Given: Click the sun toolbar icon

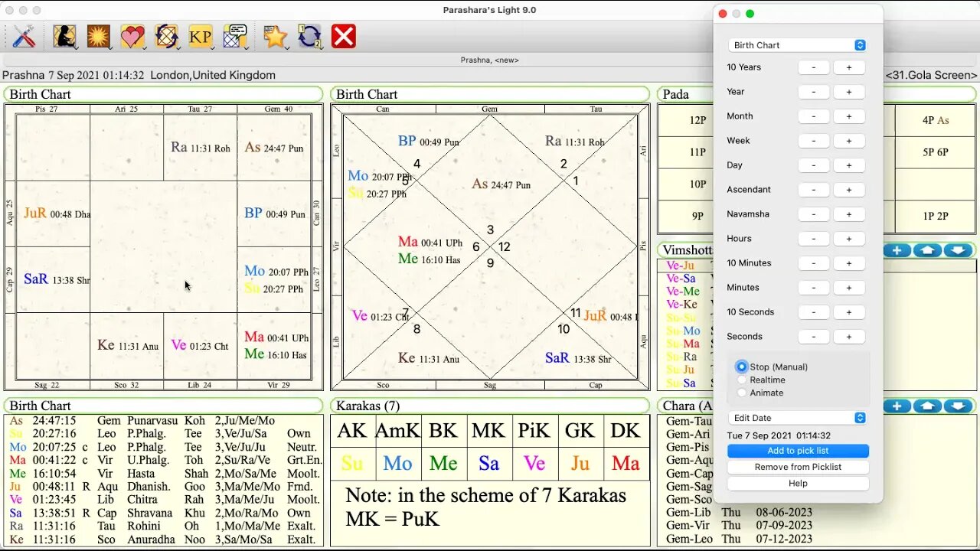Looking at the screenshot, I should [x=98, y=36].
